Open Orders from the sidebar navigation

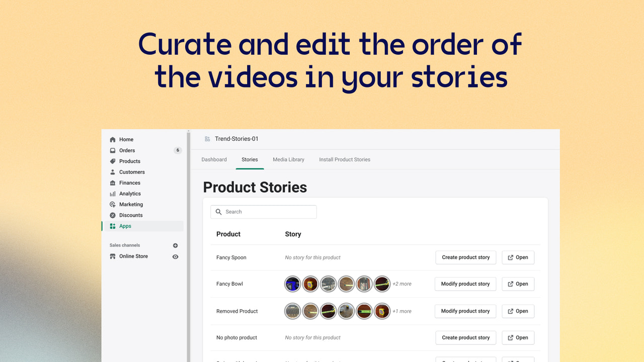[113, 150]
